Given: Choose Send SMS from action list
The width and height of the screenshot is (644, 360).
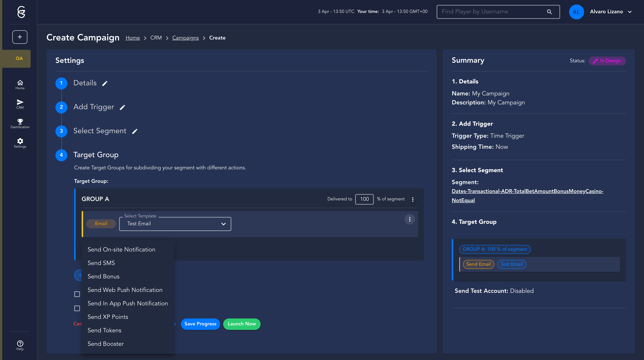Looking at the screenshot, I should tap(101, 263).
